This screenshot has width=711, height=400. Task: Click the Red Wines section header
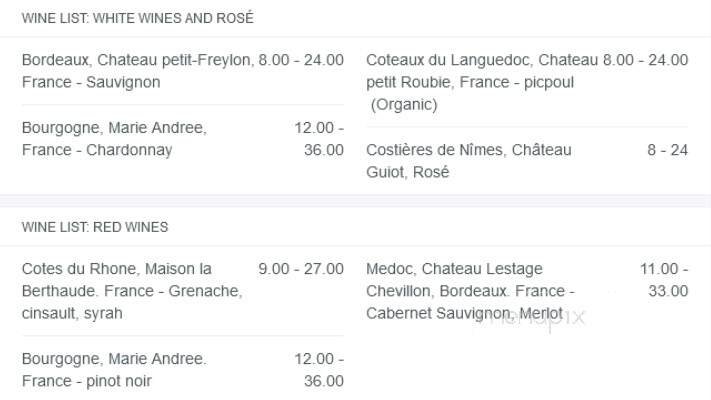[95, 227]
